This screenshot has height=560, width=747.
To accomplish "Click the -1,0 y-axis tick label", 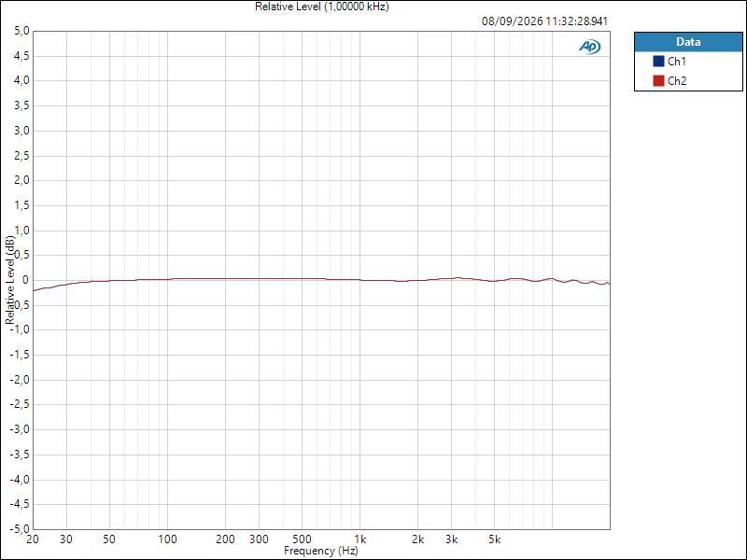I will tap(20, 330).
